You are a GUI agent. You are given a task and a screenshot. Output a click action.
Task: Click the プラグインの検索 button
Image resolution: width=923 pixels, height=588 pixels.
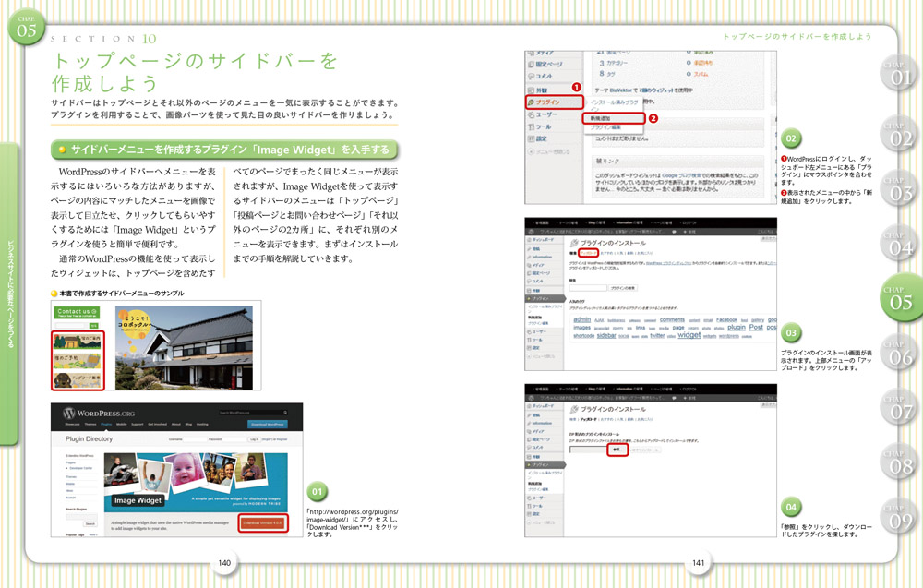tap(622, 288)
